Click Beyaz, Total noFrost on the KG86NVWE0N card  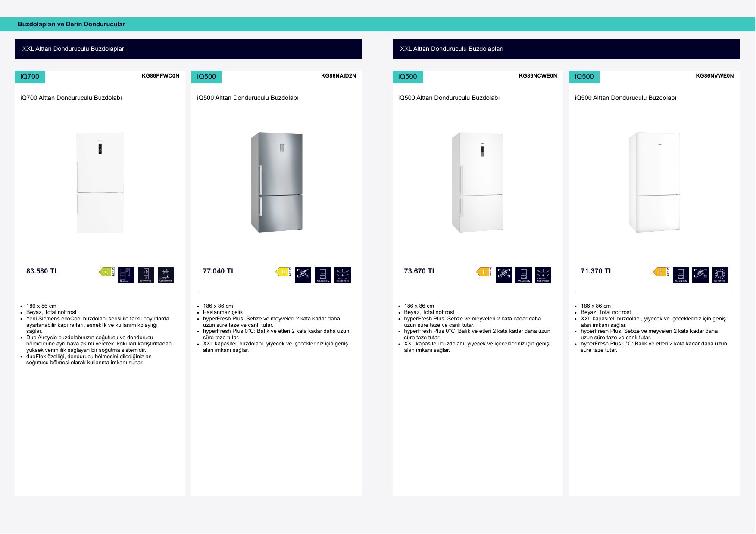[606, 312]
